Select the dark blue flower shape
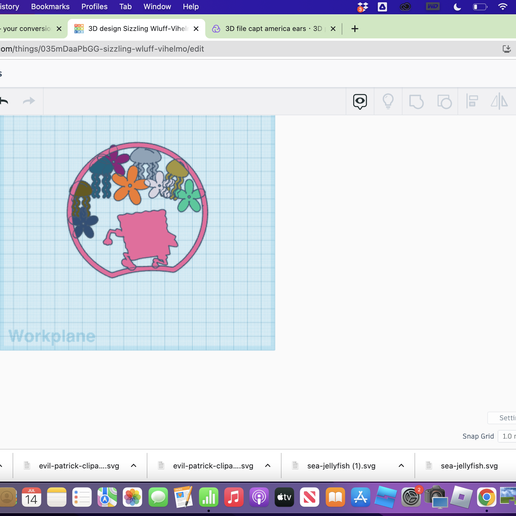Image resolution: width=516 pixels, height=516 pixels. pos(85,223)
